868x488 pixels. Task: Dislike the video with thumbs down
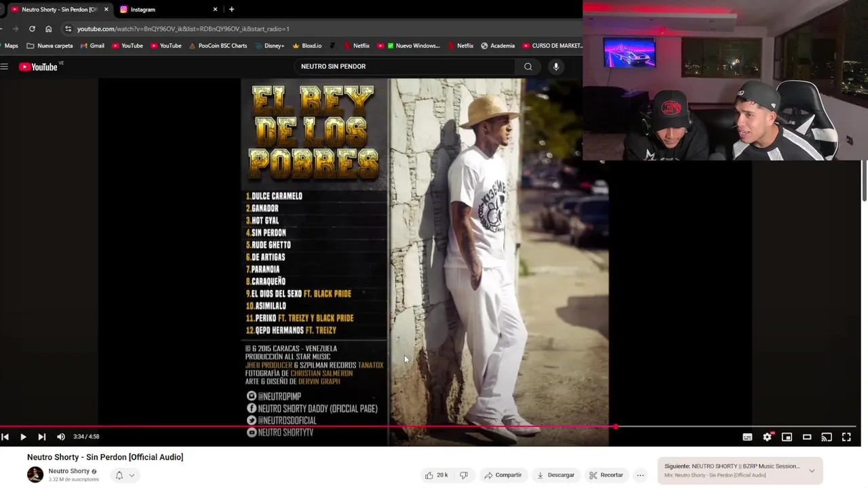pyautogui.click(x=464, y=475)
